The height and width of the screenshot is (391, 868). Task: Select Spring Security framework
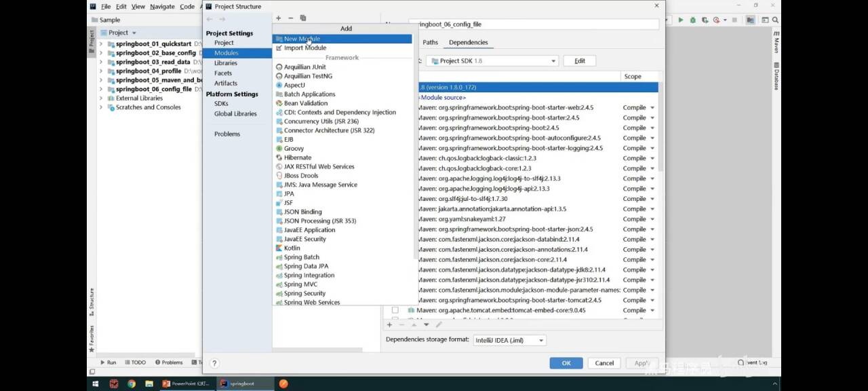point(342,293)
